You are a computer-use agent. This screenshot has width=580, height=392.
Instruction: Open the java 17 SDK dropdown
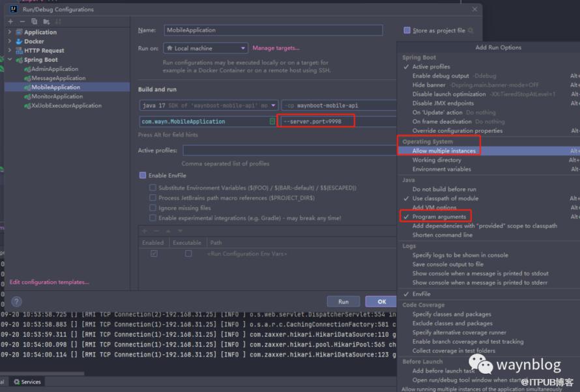(x=209, y=105)
